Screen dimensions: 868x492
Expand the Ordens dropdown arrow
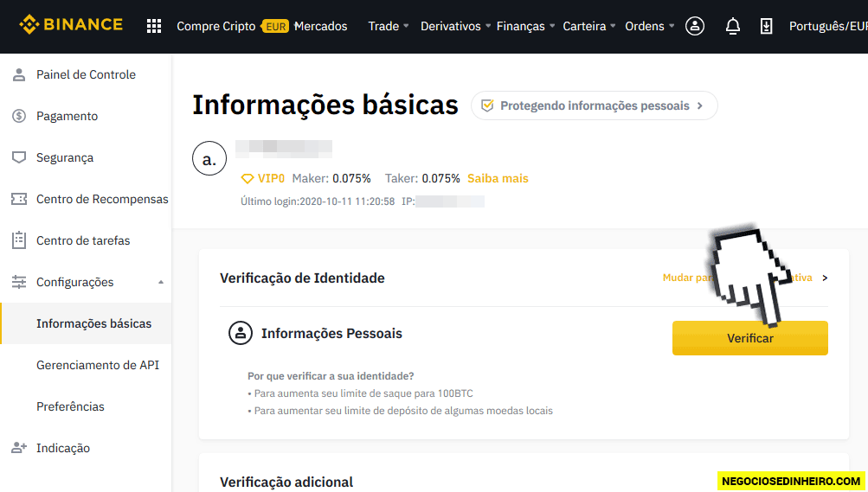(x=672, y=26)
